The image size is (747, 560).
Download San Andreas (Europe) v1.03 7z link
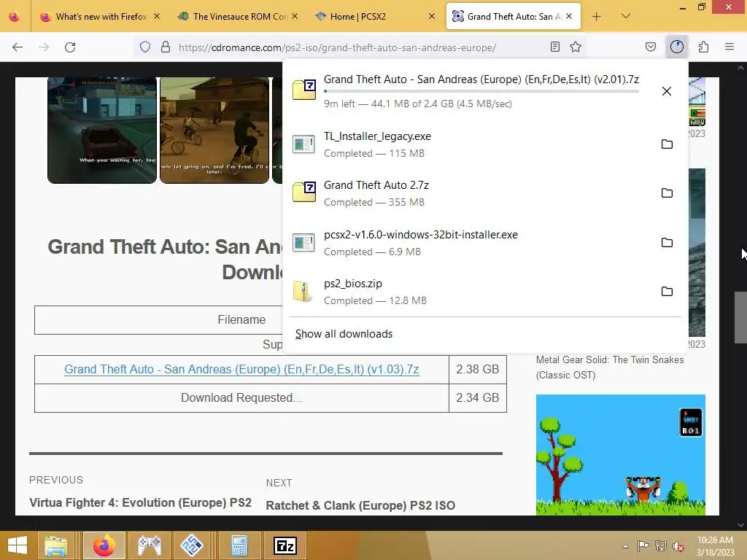pyautogui.click(x=241, y=369)
